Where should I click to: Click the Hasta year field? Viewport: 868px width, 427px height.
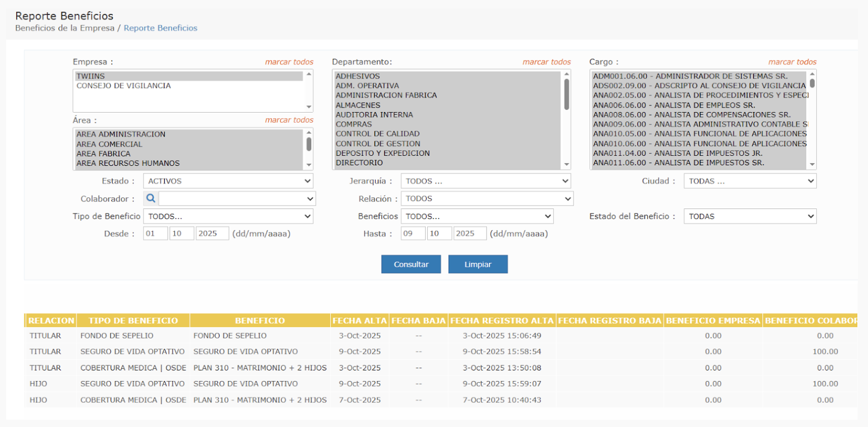[x=470, y=234]
